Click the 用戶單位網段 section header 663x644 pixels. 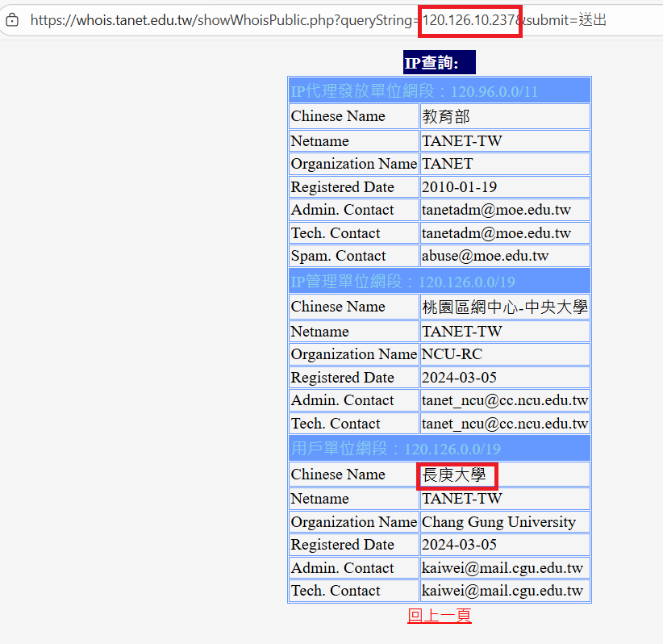(440, 449)
